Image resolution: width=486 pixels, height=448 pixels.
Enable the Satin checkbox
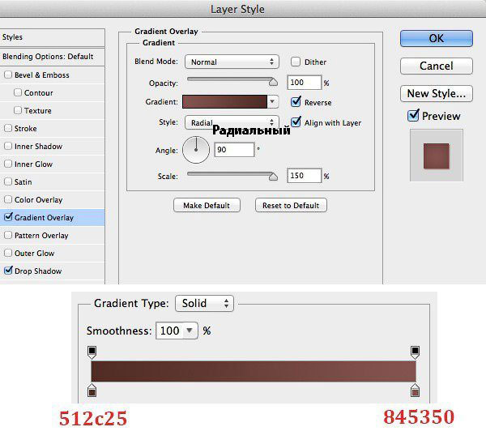(8, 181)
